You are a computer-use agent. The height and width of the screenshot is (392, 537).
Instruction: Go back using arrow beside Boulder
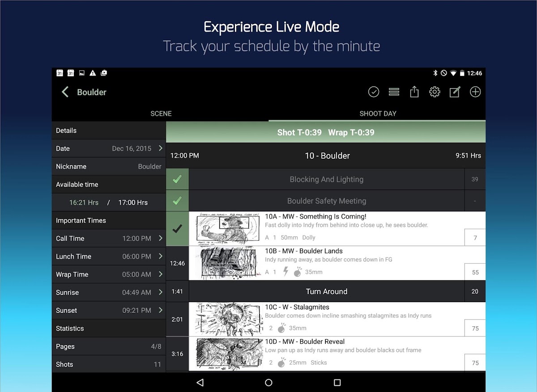point(65,92)
